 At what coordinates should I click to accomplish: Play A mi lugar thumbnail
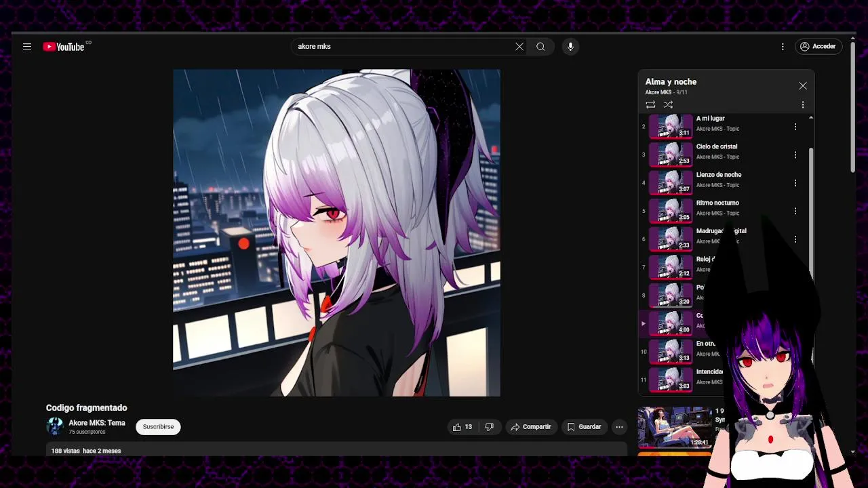671,127
